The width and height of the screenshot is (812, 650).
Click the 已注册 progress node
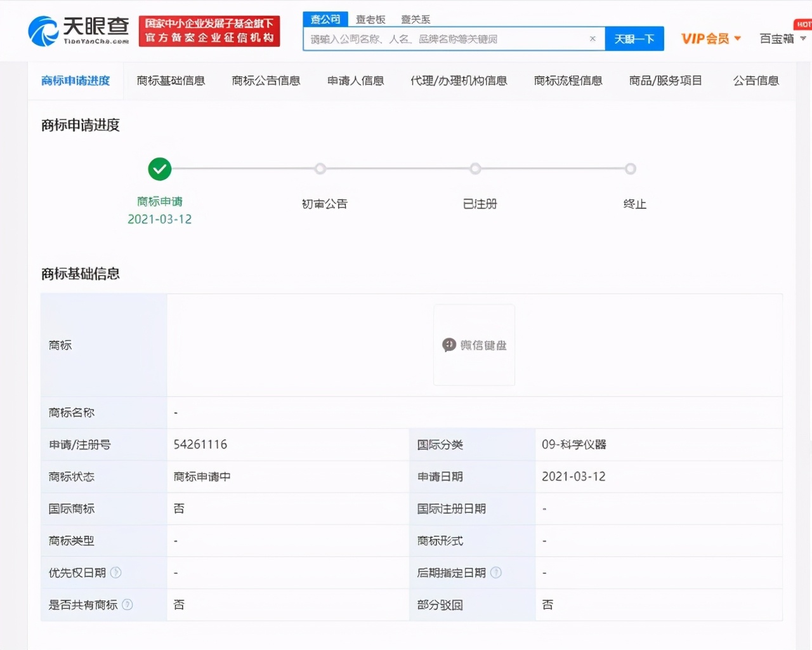click(x=475, y=169)
